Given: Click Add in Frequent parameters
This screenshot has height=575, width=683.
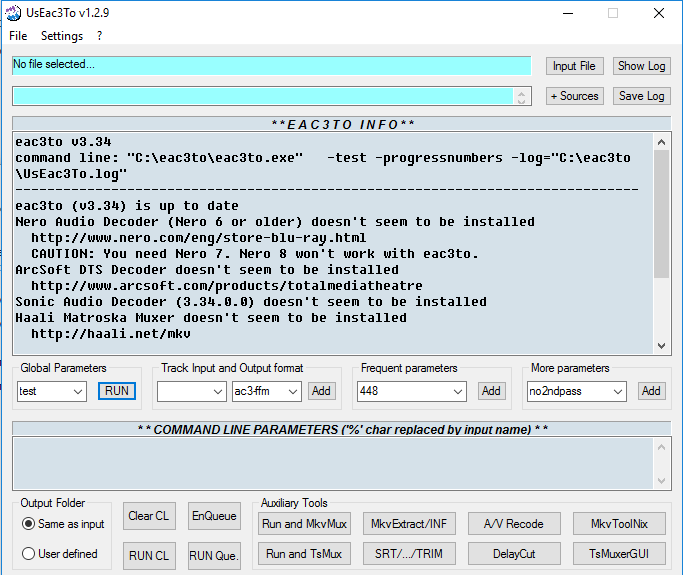Looking at the screenshot, I should [491, 391].
